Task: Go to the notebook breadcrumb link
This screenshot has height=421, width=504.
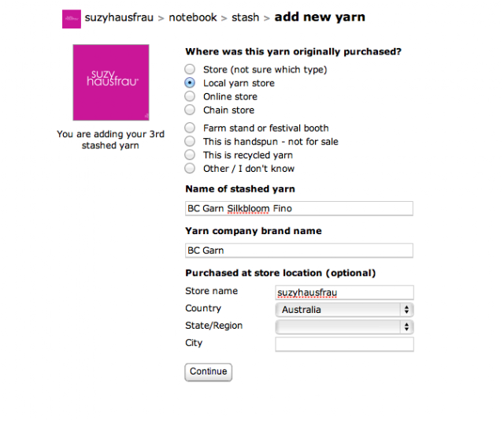Action: click(x=193, y=17)
